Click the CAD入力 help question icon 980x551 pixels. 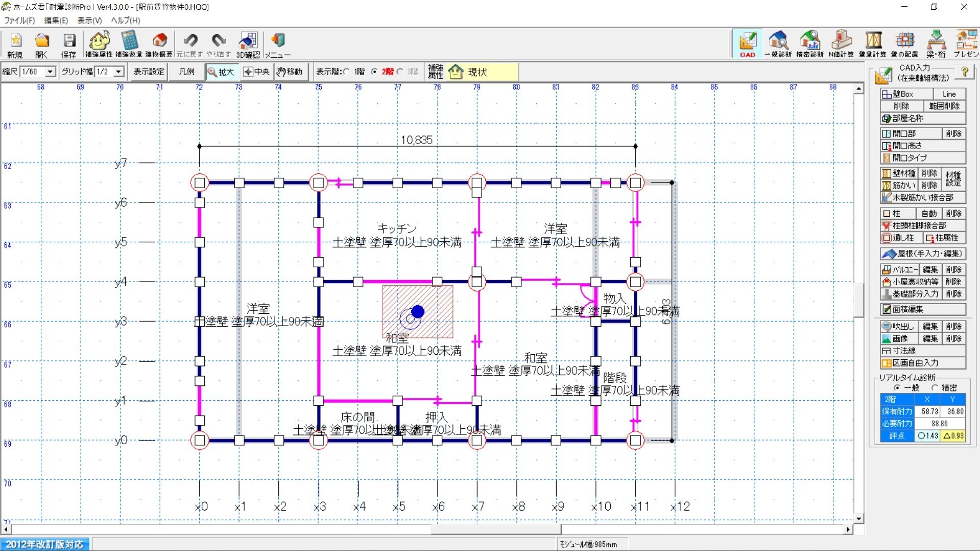click(964, 72)
